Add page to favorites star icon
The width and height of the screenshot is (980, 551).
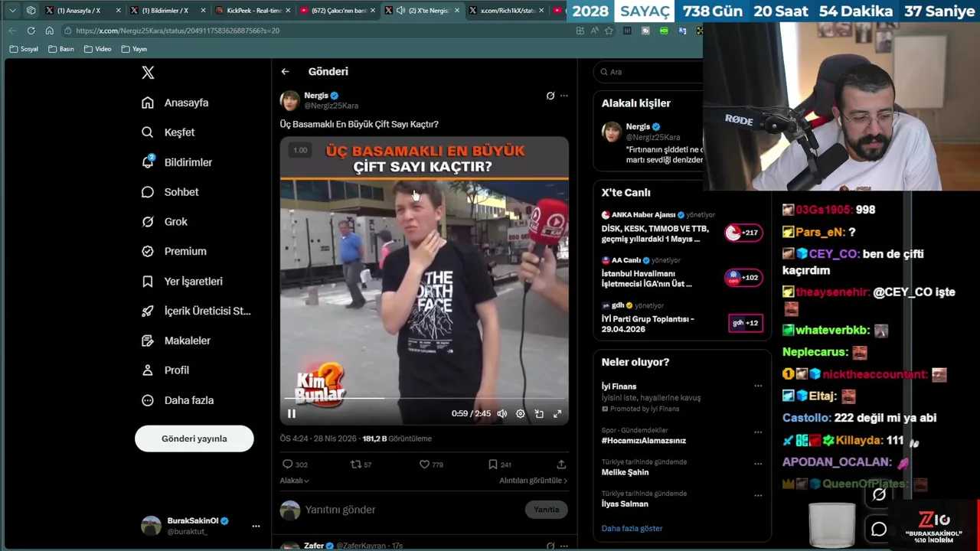[x=609, y=31]
